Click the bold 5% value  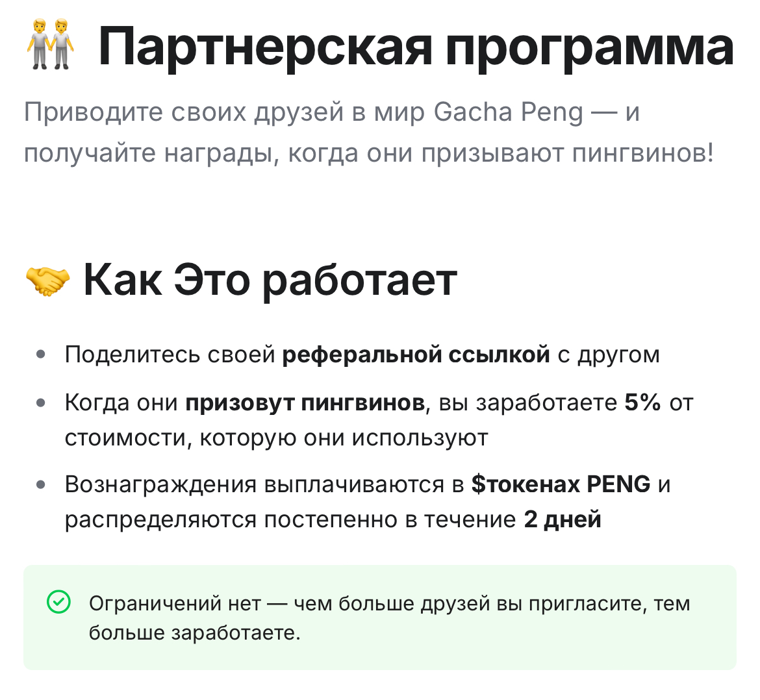642,403
